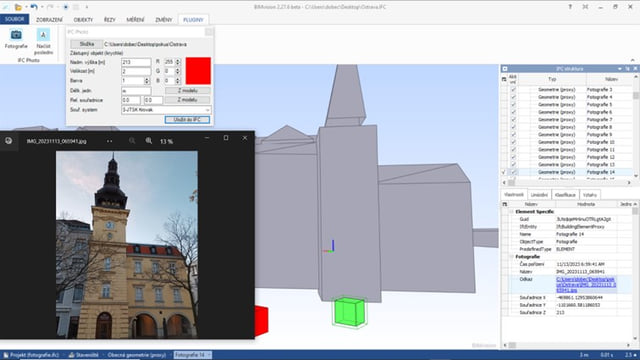Image resolution: width=640 pixels, height=360 pixels.
Task: Toggle visibility checkbox for Fotografie 9
Action: 513,134
